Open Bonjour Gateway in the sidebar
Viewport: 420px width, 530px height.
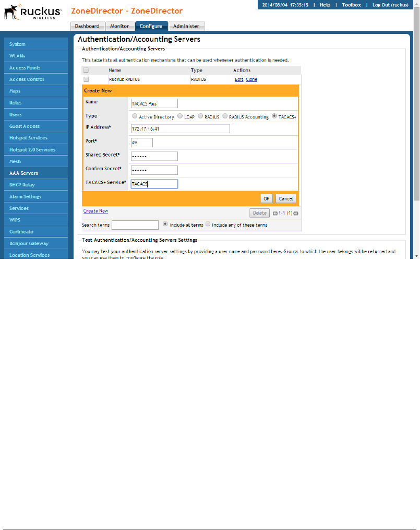(x=36, y=243)
